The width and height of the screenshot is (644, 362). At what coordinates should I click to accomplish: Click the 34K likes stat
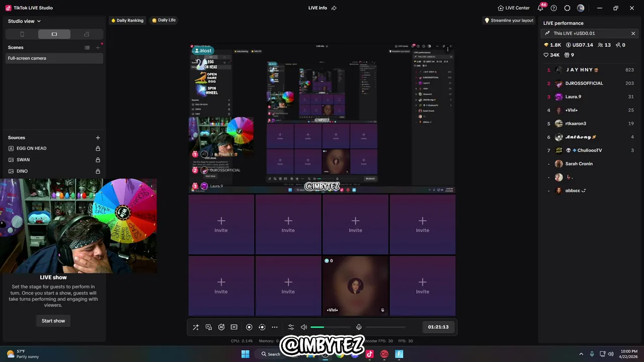click(551, 55)
